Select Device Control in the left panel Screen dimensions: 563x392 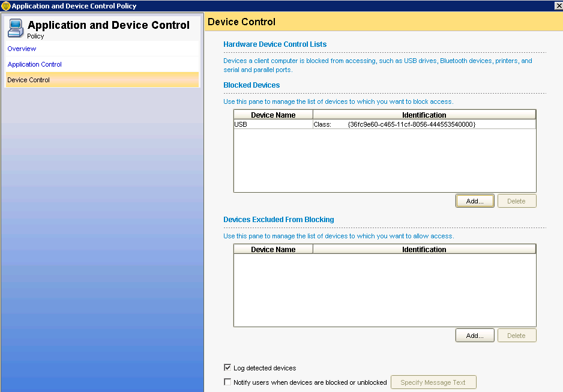coord(28,80)
